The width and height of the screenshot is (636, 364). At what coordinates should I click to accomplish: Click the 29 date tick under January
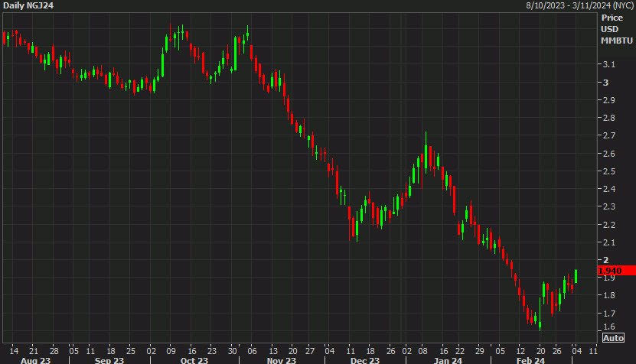tap(480, 351)
